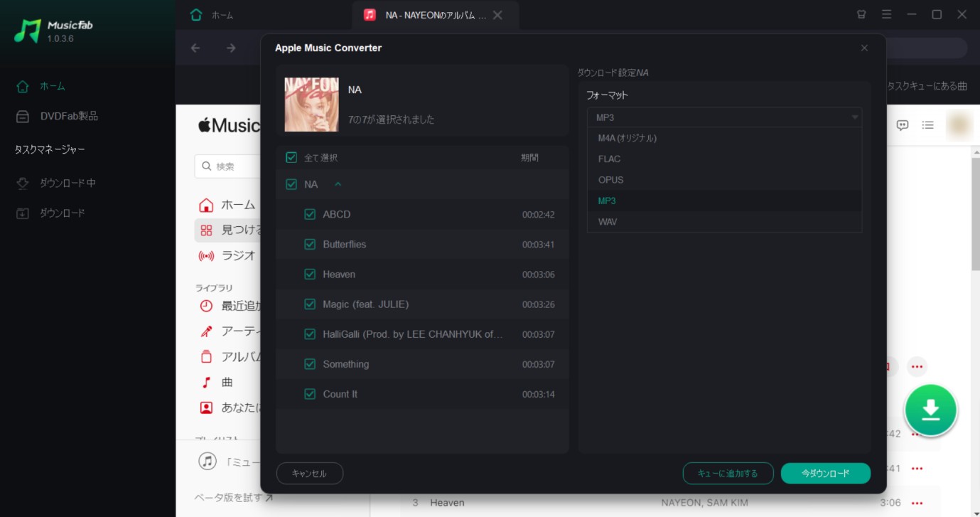Go forward with the browser forward arrow
The height and width of the screenshot is (517, 980).
click(231, 48)
